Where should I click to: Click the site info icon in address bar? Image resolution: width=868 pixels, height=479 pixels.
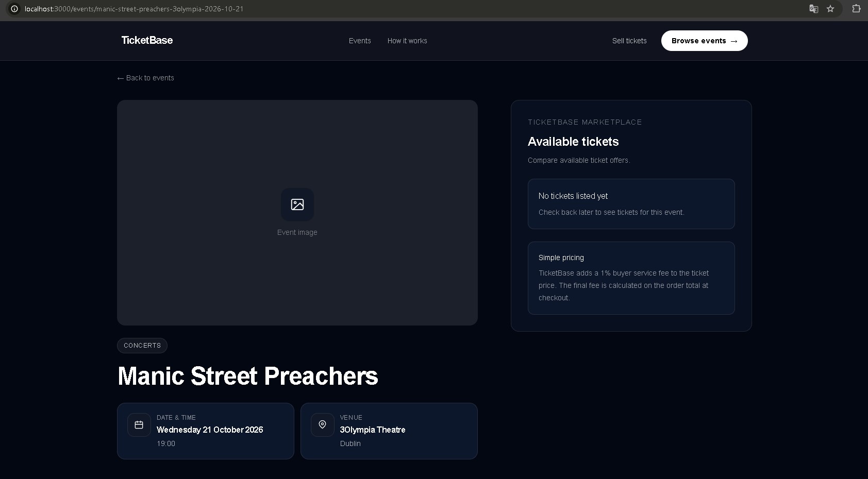click(x=14, y=9)
